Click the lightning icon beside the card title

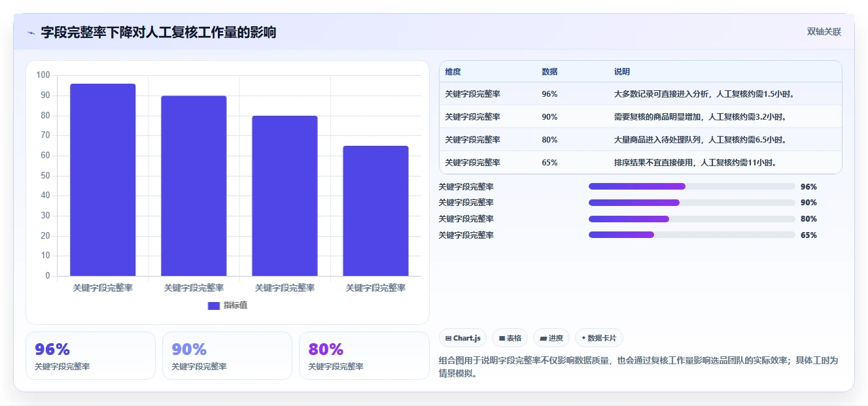pos(31,33)
